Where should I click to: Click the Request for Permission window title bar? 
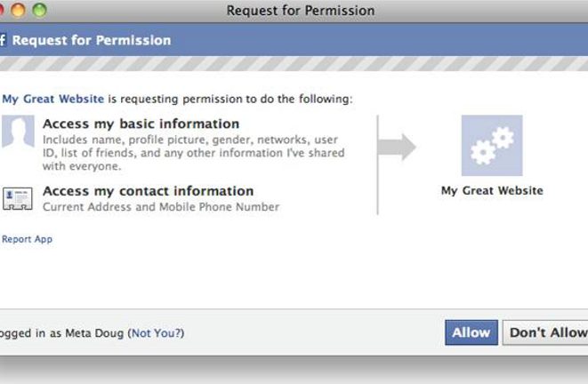[300, 11]
